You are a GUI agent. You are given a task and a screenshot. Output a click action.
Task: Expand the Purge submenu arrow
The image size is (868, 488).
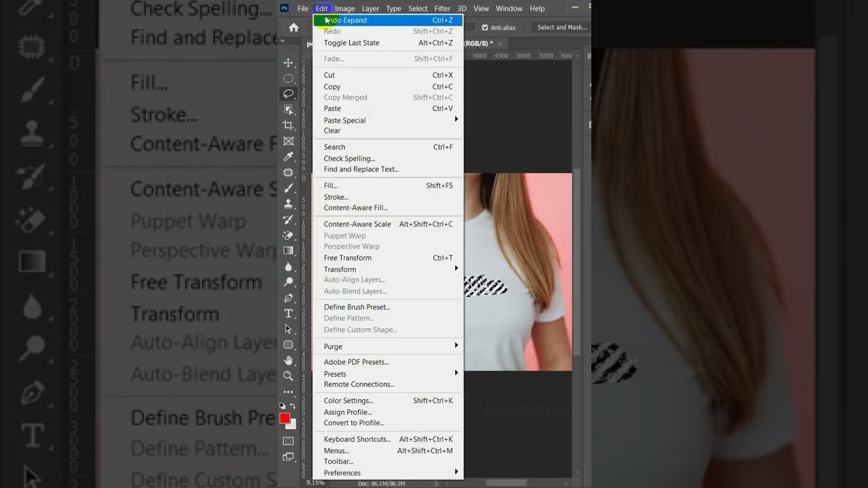pos(456,346)
